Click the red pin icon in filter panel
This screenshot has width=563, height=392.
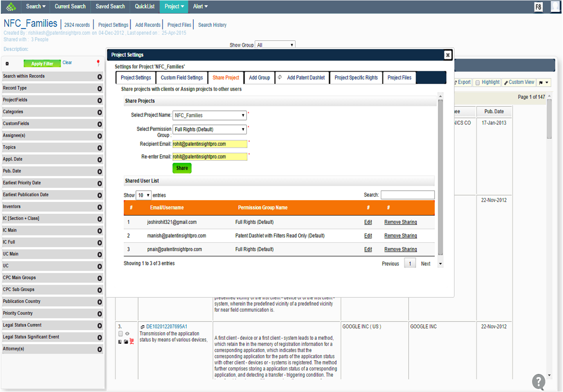98,63
